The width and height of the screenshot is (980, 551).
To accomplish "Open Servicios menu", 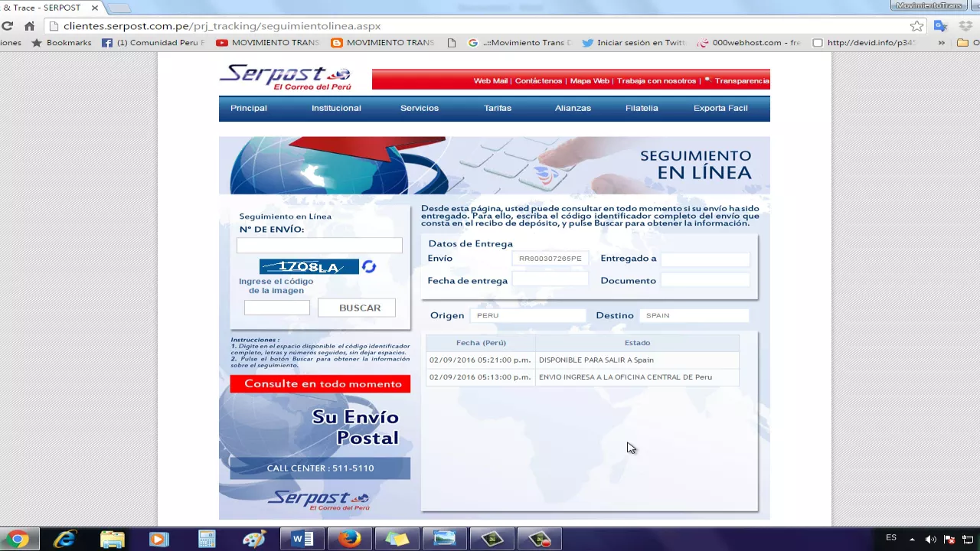I will point(420,108).
